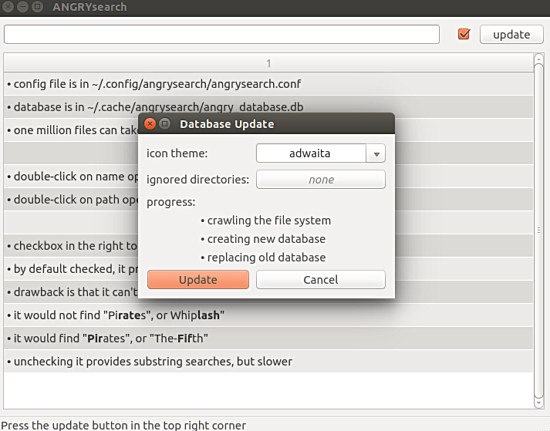The width and height of the screenshot is (550, 431).
Task: Close the ANGRYsearch main window
Action: tap(8, 7)
